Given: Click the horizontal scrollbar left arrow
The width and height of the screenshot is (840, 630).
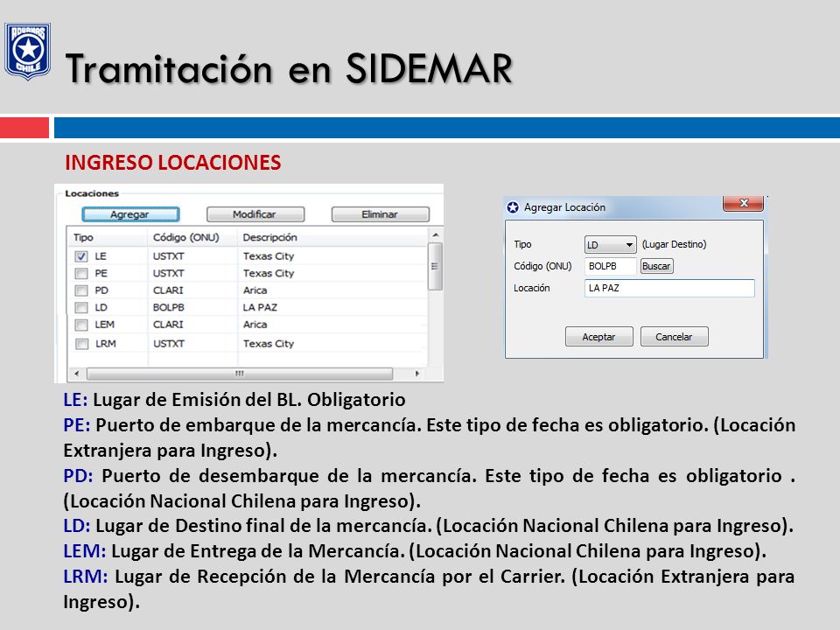Looking at the screenshot, I should tap(77, 374).
